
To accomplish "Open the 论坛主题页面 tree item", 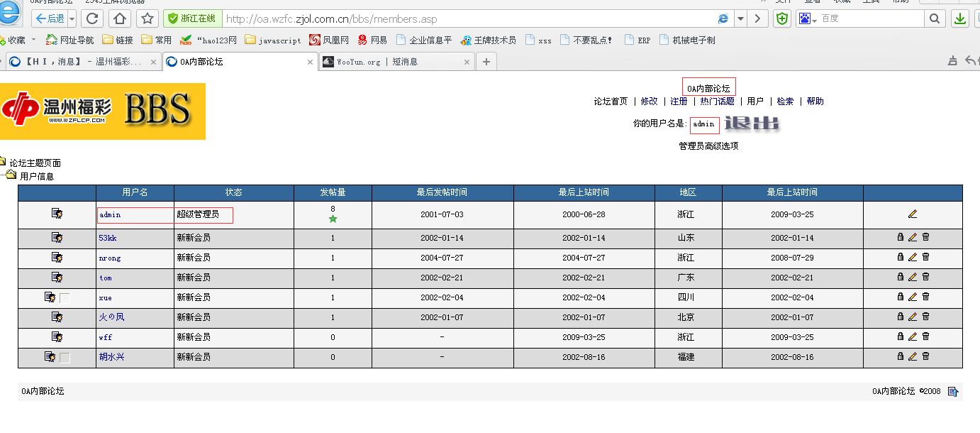I will click(x=35, y=163).
